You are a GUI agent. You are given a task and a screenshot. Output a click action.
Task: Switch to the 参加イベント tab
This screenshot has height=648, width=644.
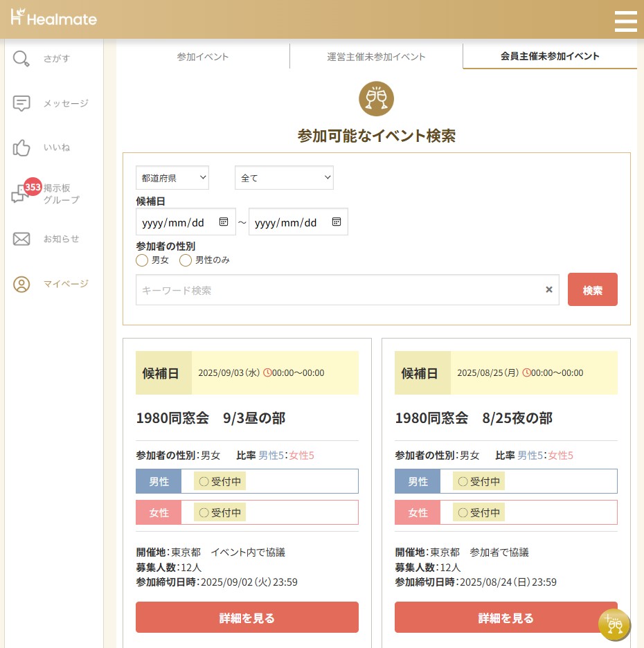[x=202, y=57]
